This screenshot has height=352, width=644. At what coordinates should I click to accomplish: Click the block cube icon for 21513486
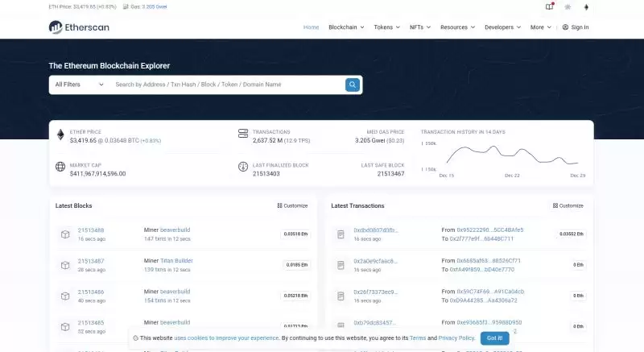(64, 296)
